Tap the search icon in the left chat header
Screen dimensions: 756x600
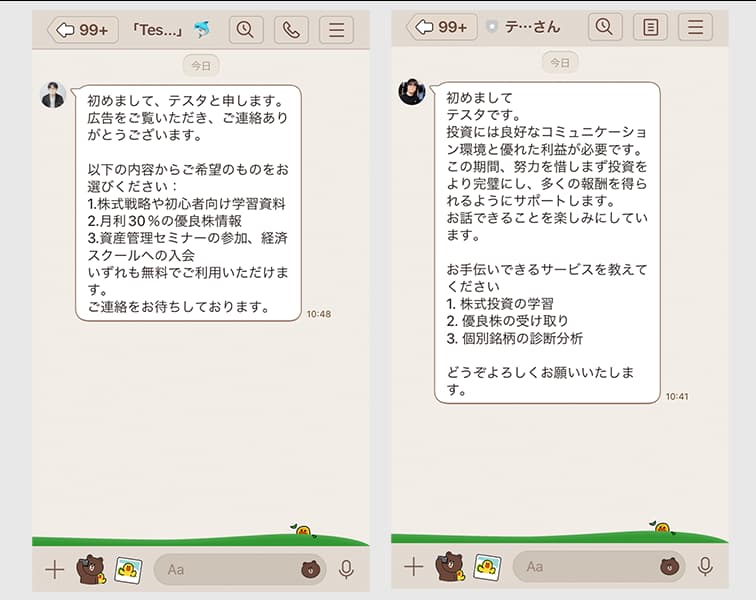point(246,29)
